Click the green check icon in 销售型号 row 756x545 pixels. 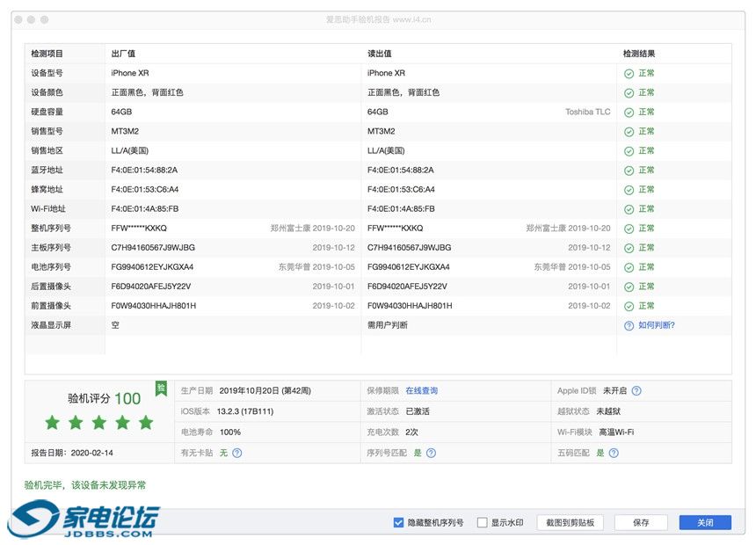629,132
